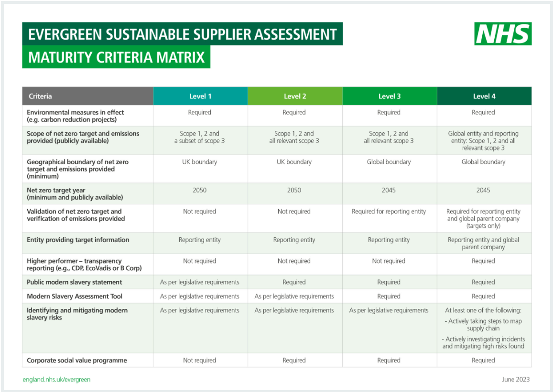Click Level 1 'Not required' in Corporate social value row
Image resolution: width=553 pixels, height=392 pixels.
pyautogui.click(x=200, y=360)
